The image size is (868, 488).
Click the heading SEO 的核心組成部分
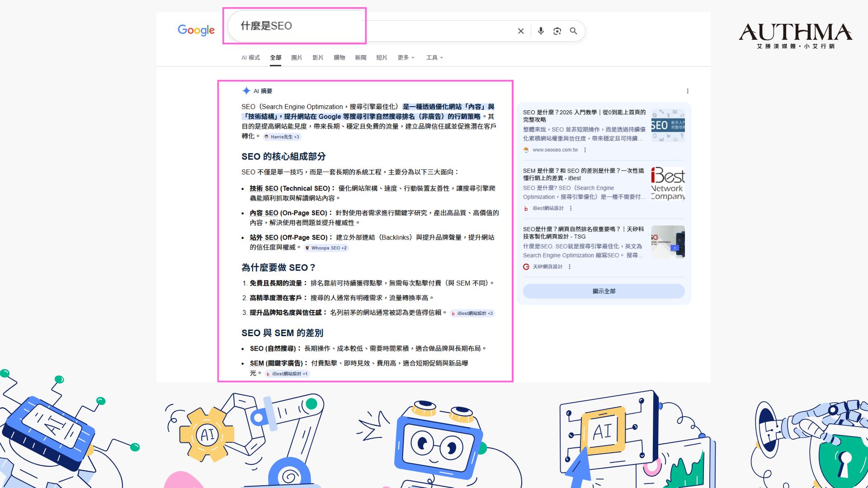[x=283, y=156]
